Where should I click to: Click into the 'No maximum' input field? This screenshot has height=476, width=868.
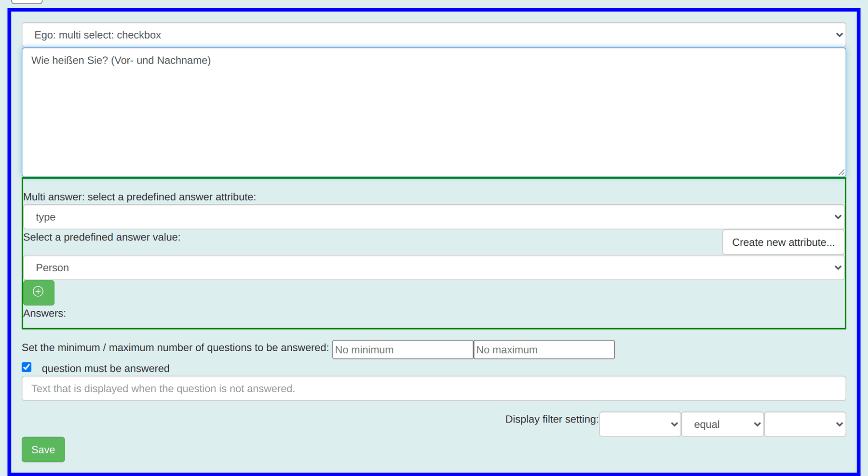click(x=544, y=350)
